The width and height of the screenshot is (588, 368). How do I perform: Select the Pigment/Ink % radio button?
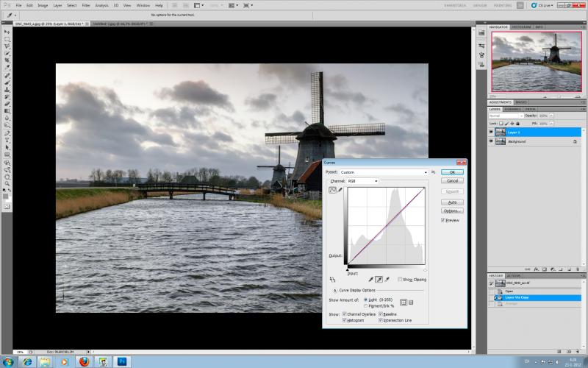tap(365, 306)
